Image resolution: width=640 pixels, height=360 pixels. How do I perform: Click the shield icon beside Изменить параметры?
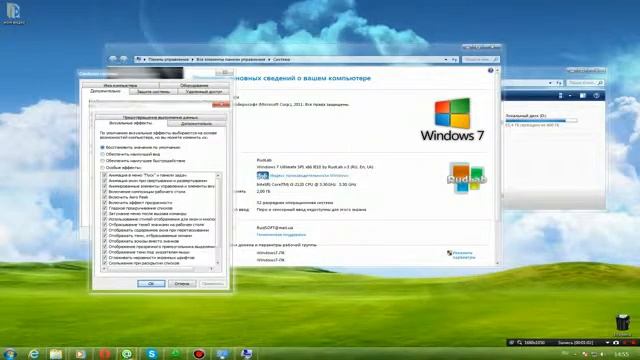point(449,253)
